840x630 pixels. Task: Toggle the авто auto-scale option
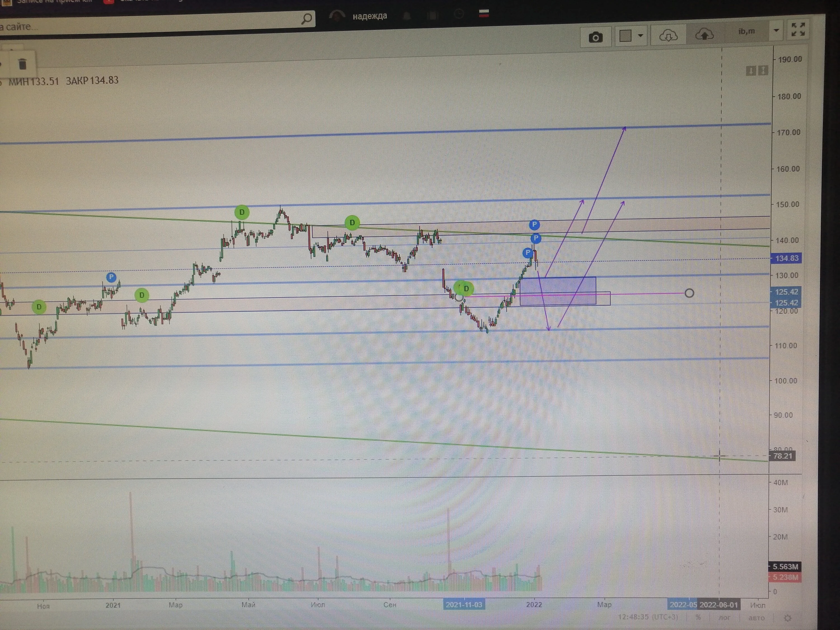click(756, 618)
